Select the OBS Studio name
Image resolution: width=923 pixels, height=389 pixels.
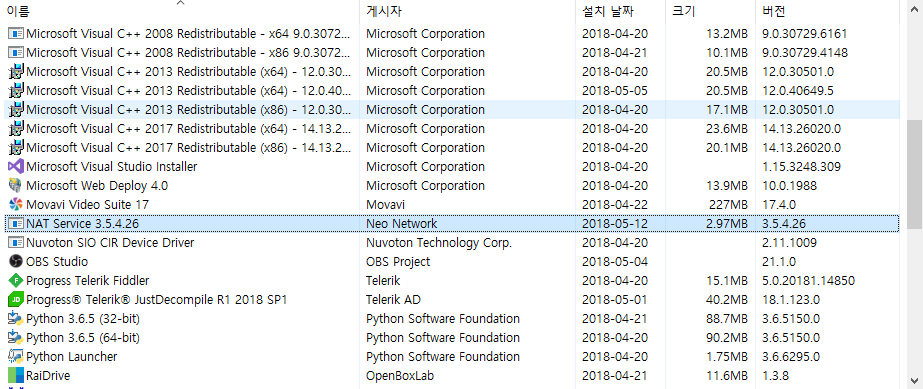57,261
